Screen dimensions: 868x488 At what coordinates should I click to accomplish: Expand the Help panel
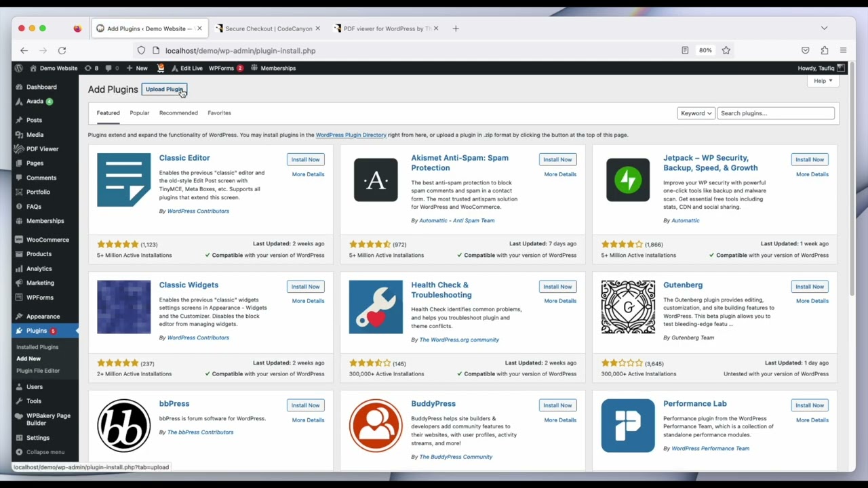pos(823,81)
